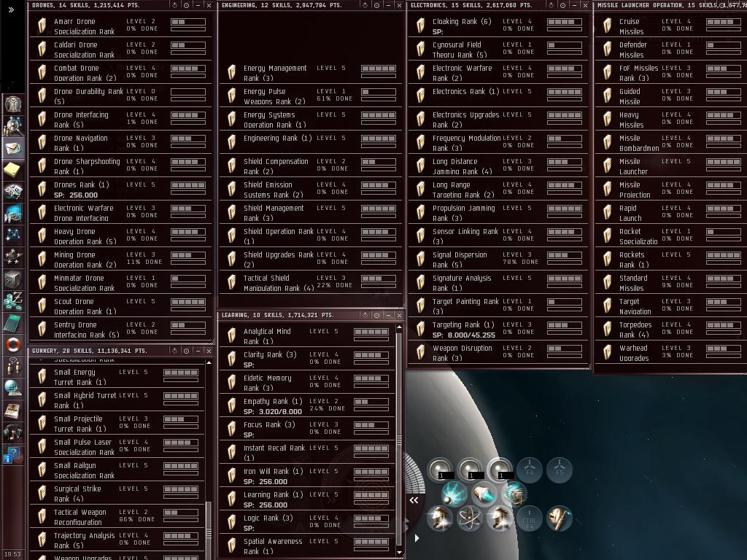Select Amarr Drone Specialization skill
The height and width of the screenshot is (560, 747).
pyautogui.click(x=120, y=26)
